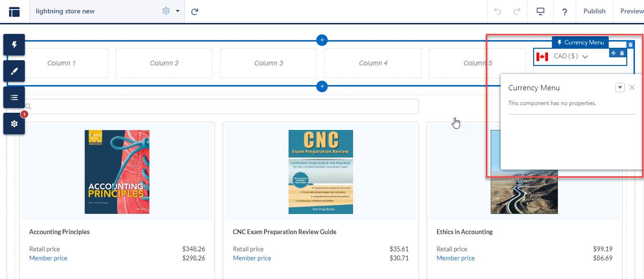The height and width of the screenshot is (279, 644).
Task: Expand the CAD ($) currency dropdown
Action: (x=585, y=56)
